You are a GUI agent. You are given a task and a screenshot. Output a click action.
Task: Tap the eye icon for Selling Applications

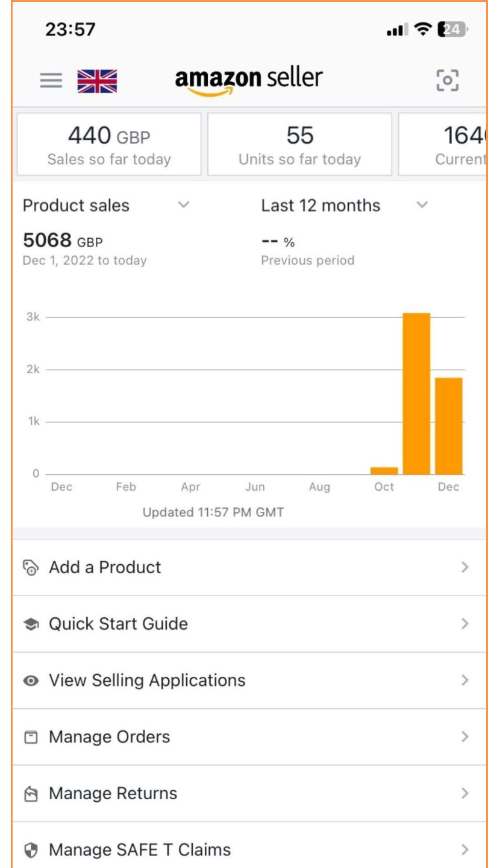tap(30, 681)
